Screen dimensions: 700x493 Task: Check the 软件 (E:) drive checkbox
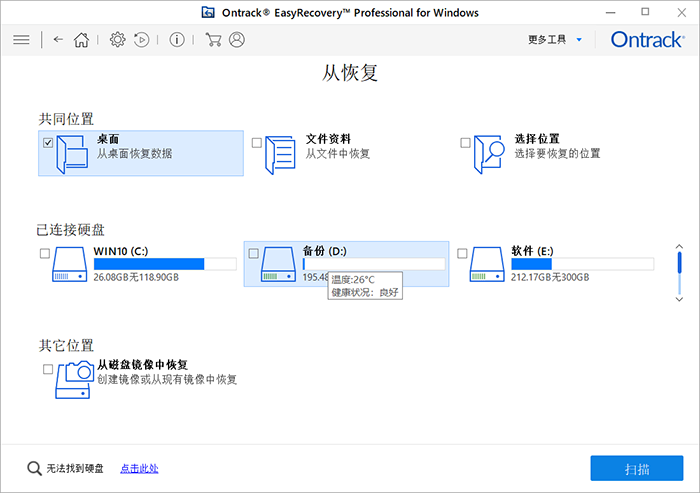coord(462,254)
